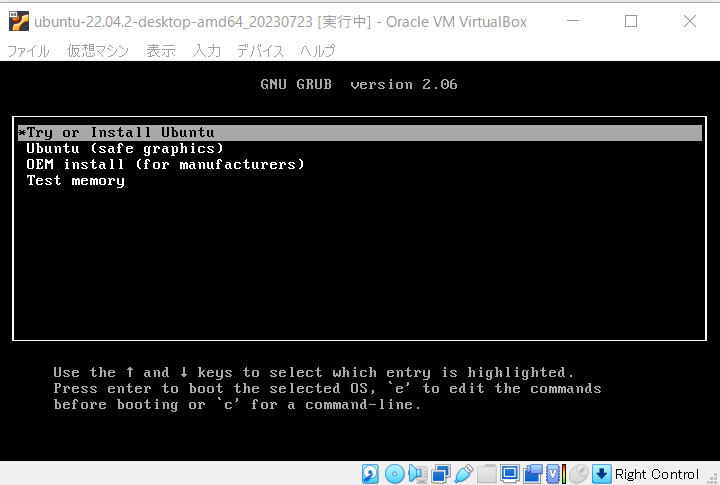This screenshot has width=720, height=485.
Task: Open the ヘルプ menu
Action: click(317, 51)
